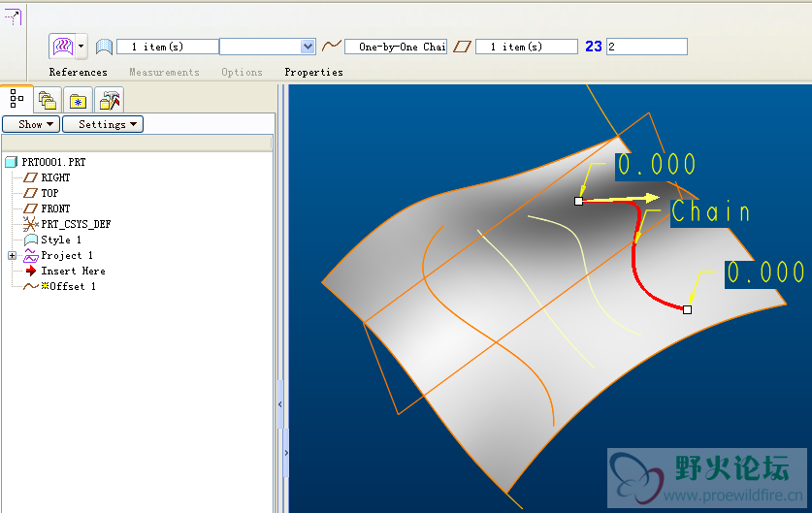Switch to the Folder Browser tab
The image size is (812, 513).
pyautogui.click(x=48, y=100)
